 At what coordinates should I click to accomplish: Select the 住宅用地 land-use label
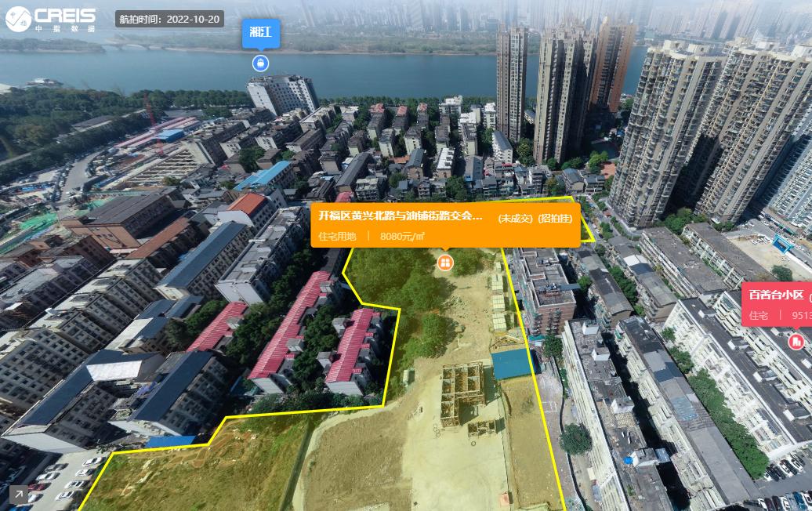point(338,236)
